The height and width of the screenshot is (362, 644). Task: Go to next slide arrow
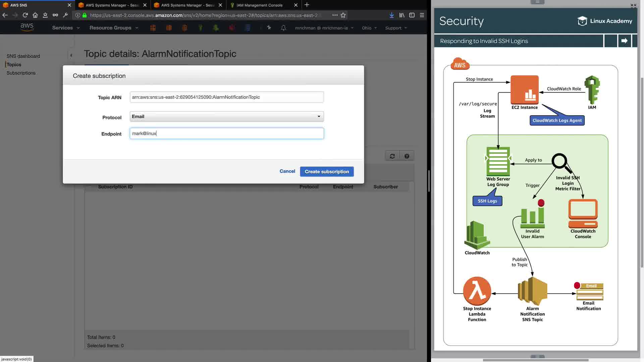(624, 41)
